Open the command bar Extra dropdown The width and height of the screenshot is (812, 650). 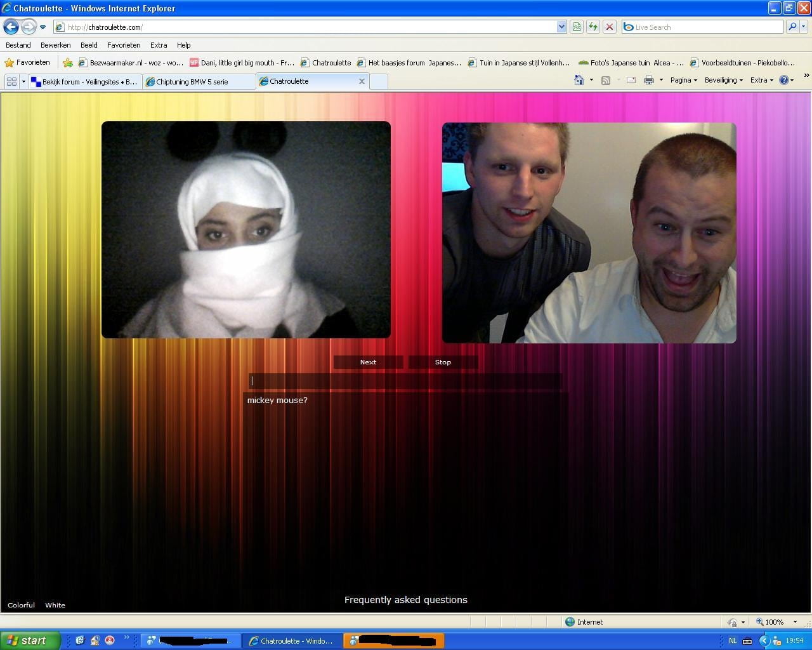(762, 80)
